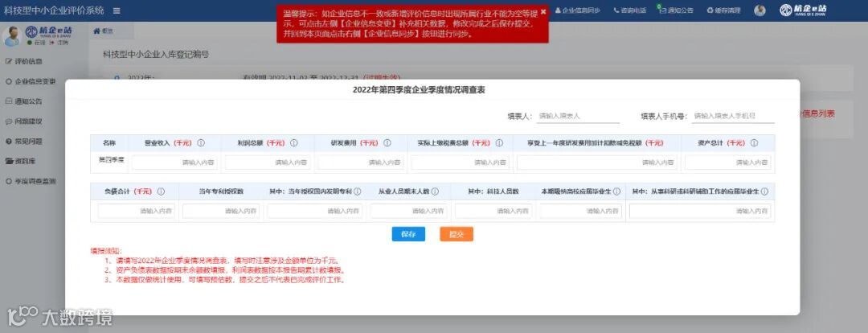Click the 航企e站 logo at top right
The height and width of the screenshot is (333, 868).
click(803, 10)
